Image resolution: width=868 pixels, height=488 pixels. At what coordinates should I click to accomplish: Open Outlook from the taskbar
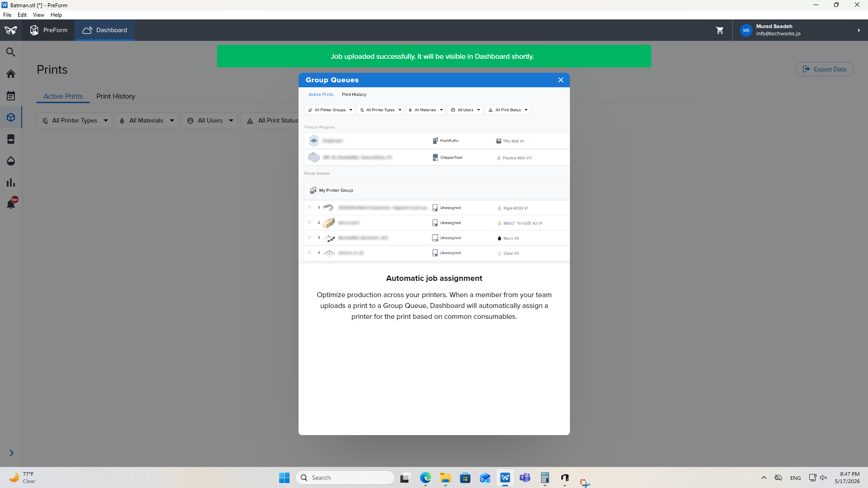tap(485, 478)
